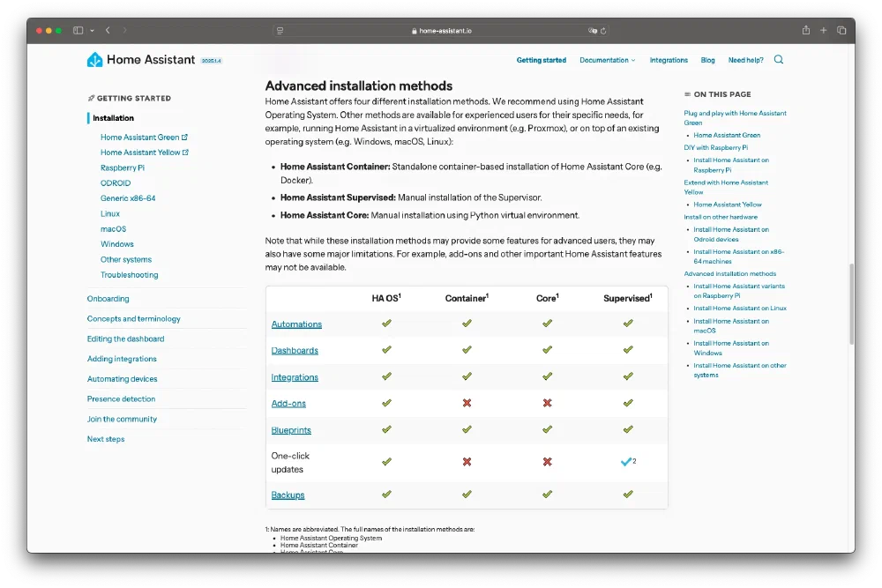This screenshot has height=588, width=882.
Task: Show tab overview in Safari
Action: coord(841,30)
